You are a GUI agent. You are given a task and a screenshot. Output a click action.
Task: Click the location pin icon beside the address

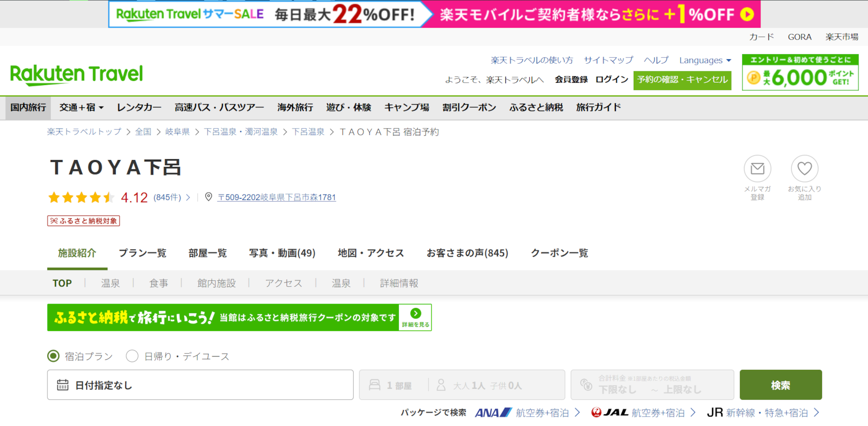coord(208,197)
